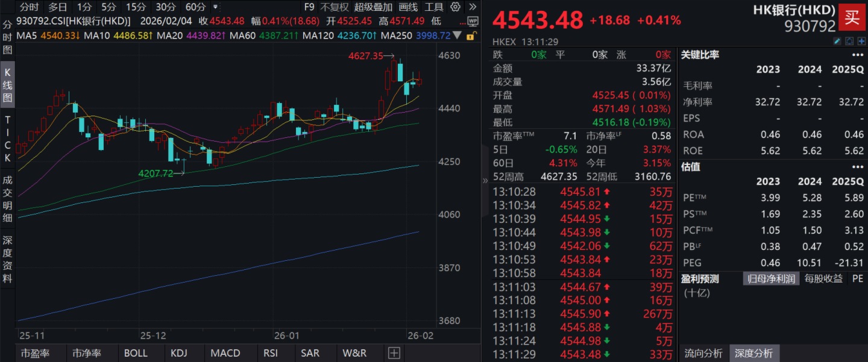The width and height of the screenshot is (868, 362).
Task: Open 关键比率 more options ellipsis
Action: click(857, 55)
